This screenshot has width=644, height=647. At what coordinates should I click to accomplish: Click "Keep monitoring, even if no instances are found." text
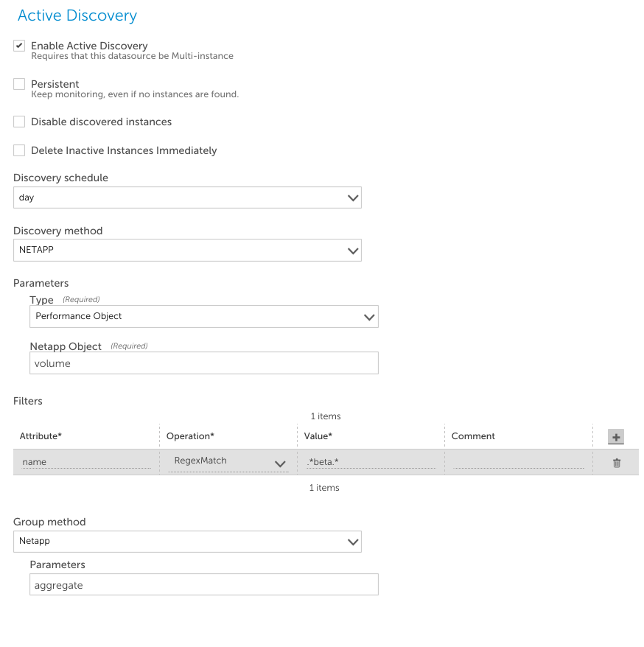pos(135,94)
